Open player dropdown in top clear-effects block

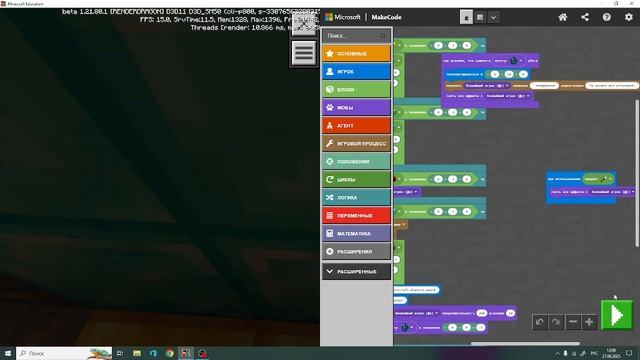pyautogui.click(x=508, y=96)
